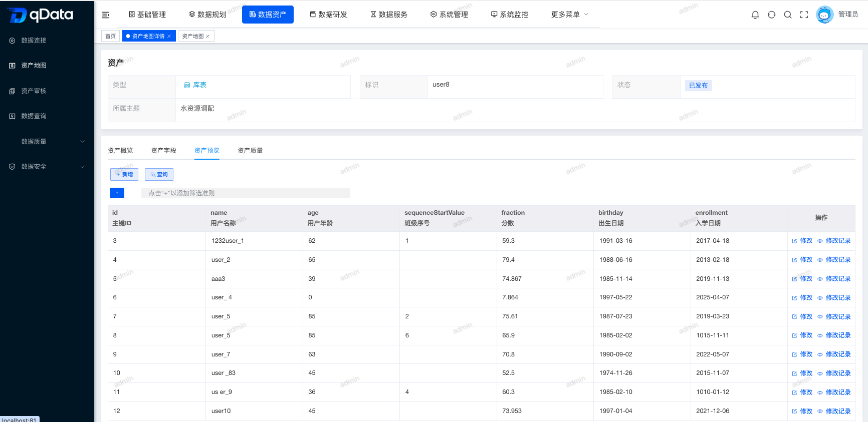
Task: View 修改记录 for row aaa3
Action: pos(834,279)
